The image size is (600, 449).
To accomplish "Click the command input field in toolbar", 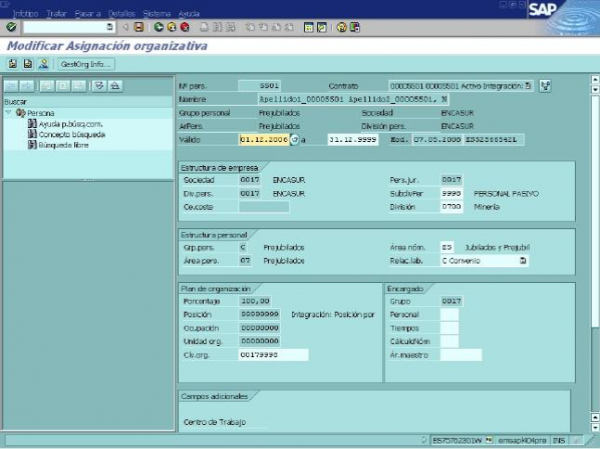I will 65,27.
